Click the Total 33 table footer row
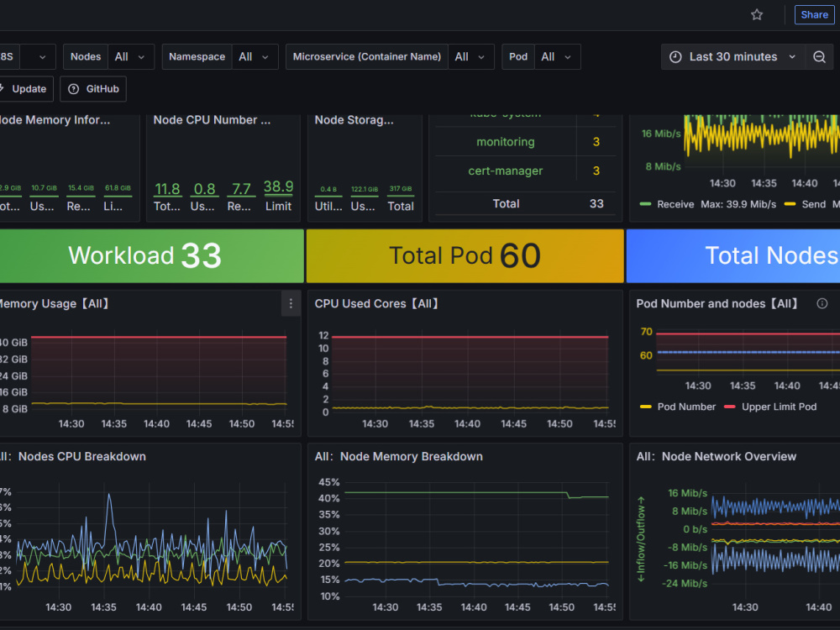The image size is (840, 630). pos(526,203)
